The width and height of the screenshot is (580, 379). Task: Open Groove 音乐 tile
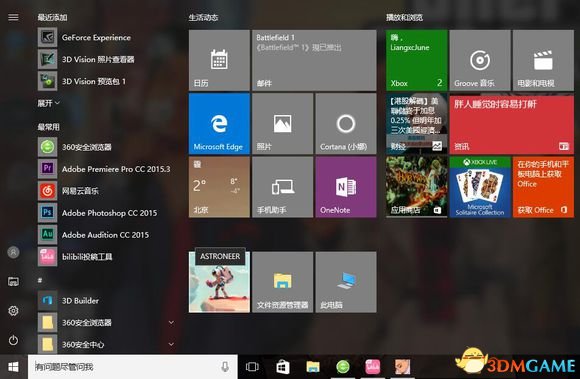(480, 60)
